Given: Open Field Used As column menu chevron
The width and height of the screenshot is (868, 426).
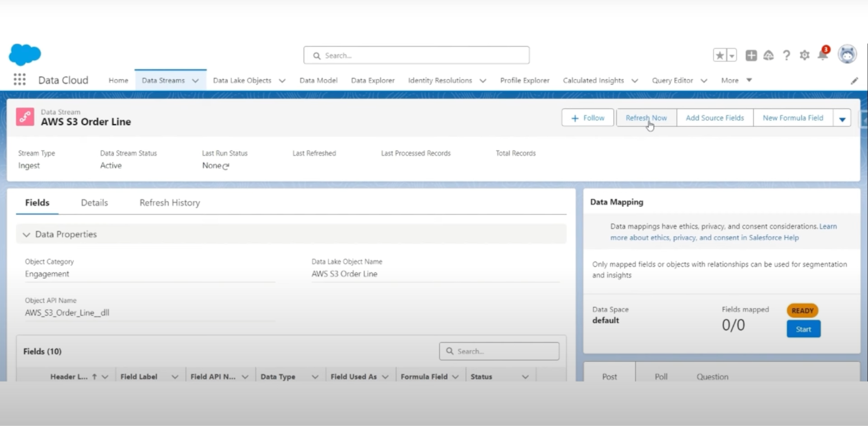Looking at the screenshot, I should tap(385, 377).
